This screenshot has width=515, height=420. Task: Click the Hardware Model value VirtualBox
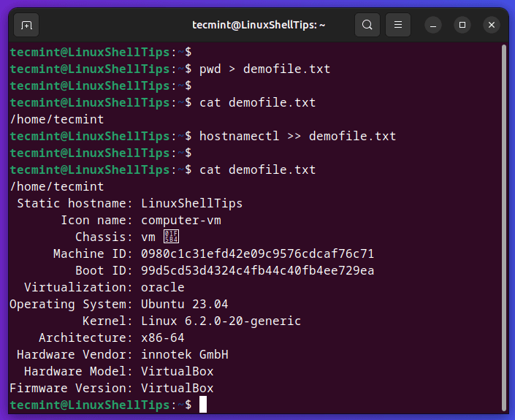178,371
